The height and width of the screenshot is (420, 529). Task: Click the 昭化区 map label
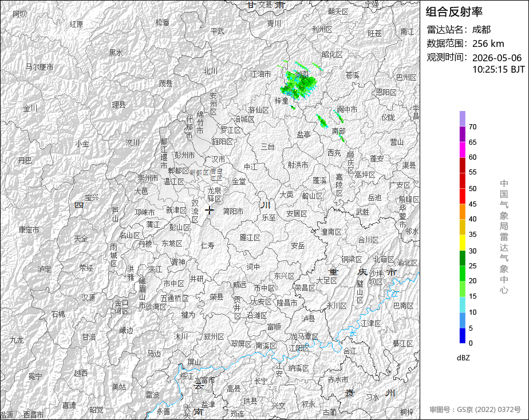[332, 54]
